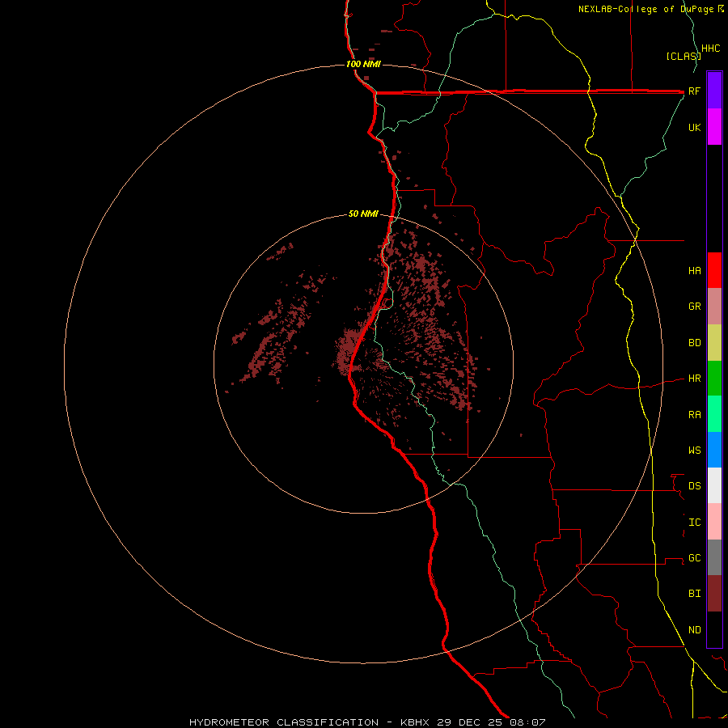
Task: Click the 08:07 timestamp
Action: click(x=527, y=722)
